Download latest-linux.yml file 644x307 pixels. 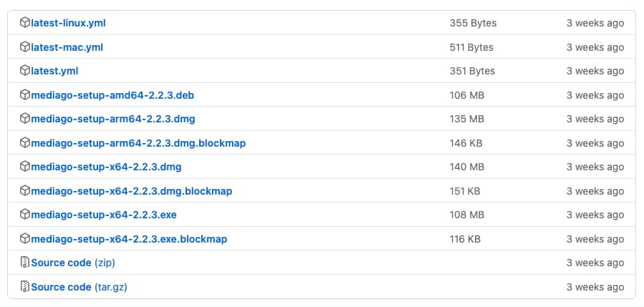point(69,23)
